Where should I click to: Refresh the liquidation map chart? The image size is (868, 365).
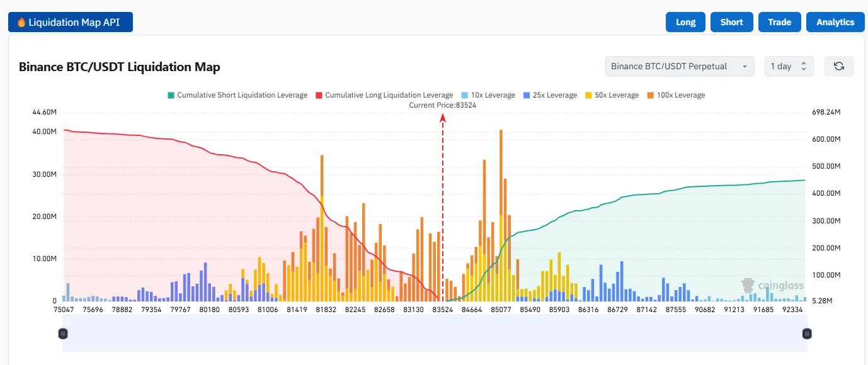point(838,66)
